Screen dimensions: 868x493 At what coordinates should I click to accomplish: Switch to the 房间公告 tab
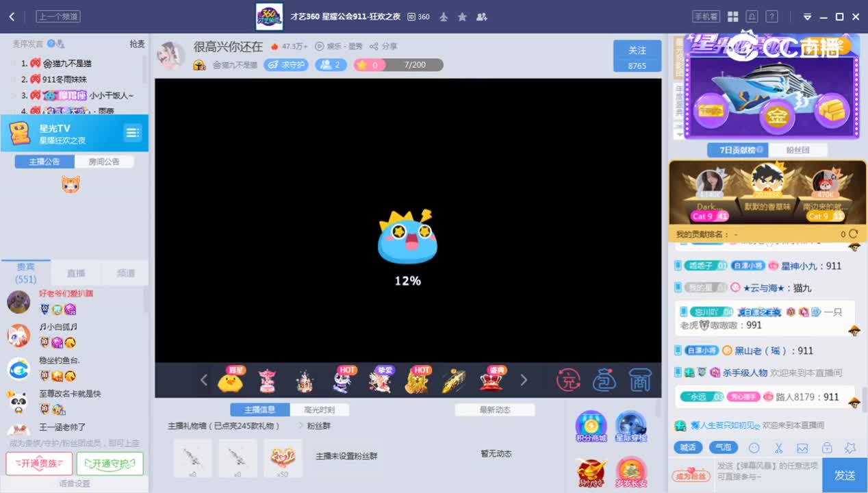click(104, 162)
